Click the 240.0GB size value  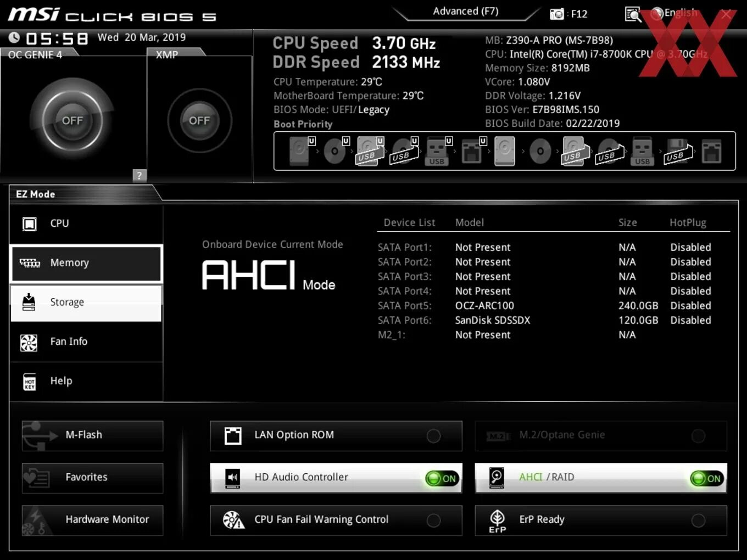638,306
